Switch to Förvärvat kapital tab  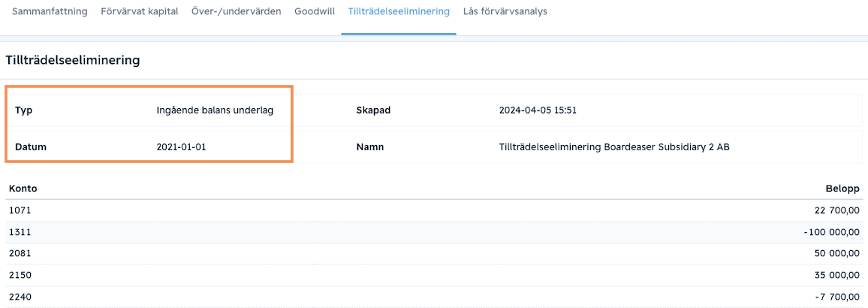pyautogui.click(x=140, y=11)
